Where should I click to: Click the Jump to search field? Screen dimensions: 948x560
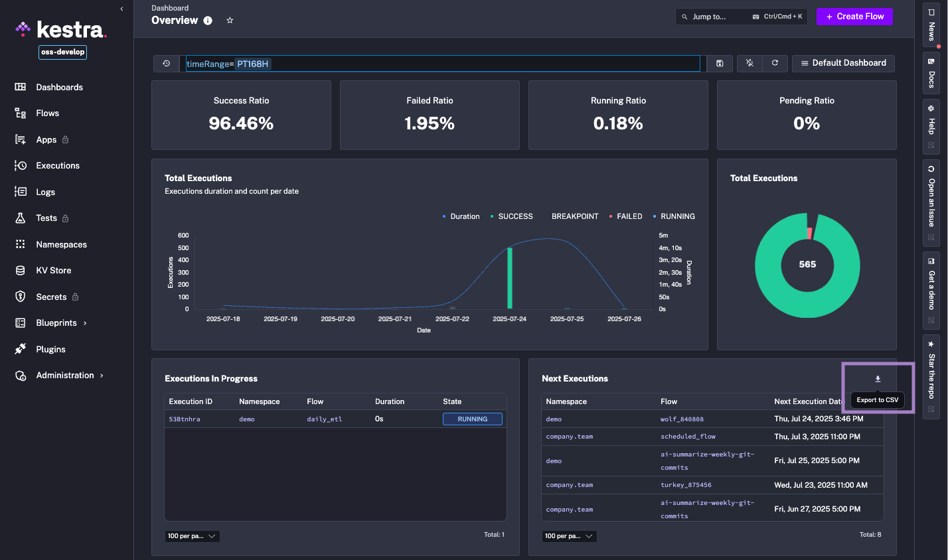714,17
